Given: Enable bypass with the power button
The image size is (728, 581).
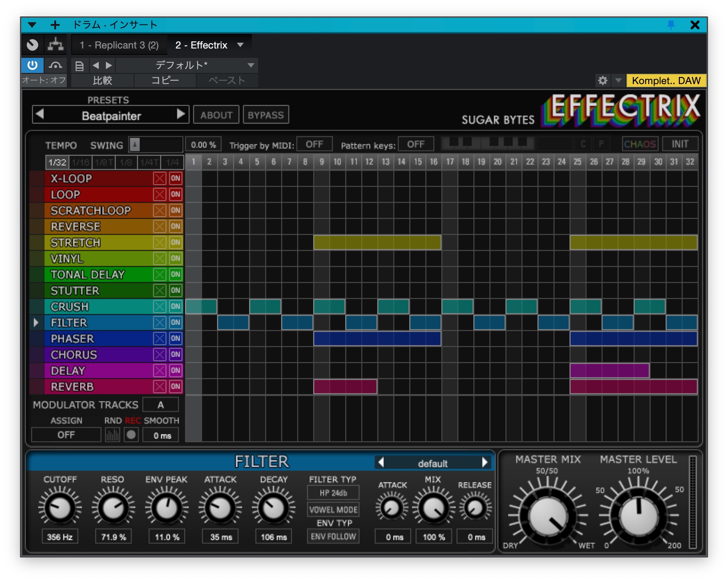Looking at the screenshot, I should [32, 65].
